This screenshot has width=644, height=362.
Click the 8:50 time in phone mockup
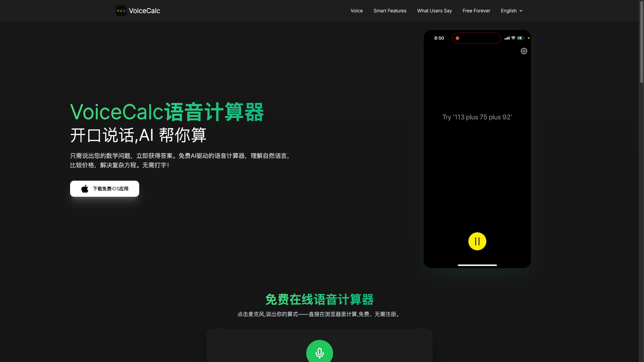[439, 38]
